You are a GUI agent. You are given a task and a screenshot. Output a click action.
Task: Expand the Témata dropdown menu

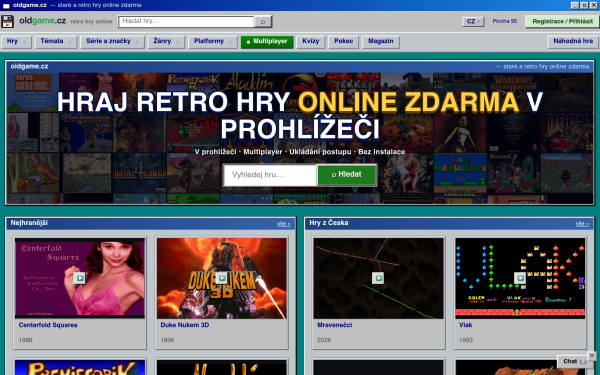tap(56, 41)
